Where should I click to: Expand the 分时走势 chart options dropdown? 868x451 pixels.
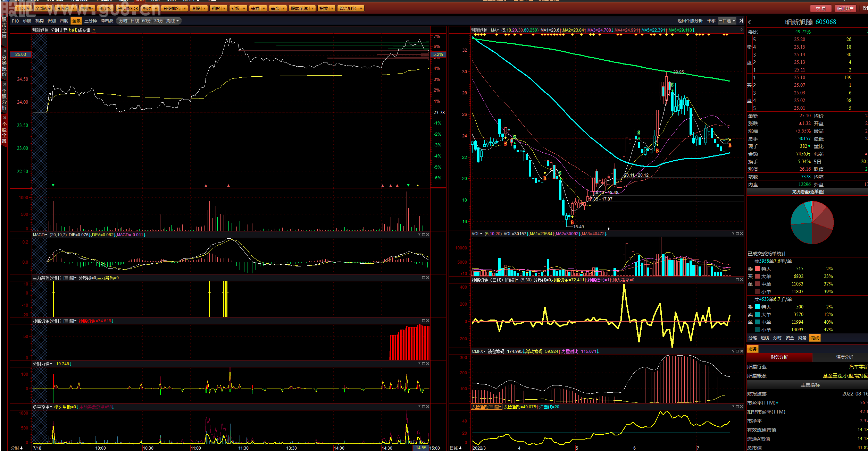[x=94, y=30]
